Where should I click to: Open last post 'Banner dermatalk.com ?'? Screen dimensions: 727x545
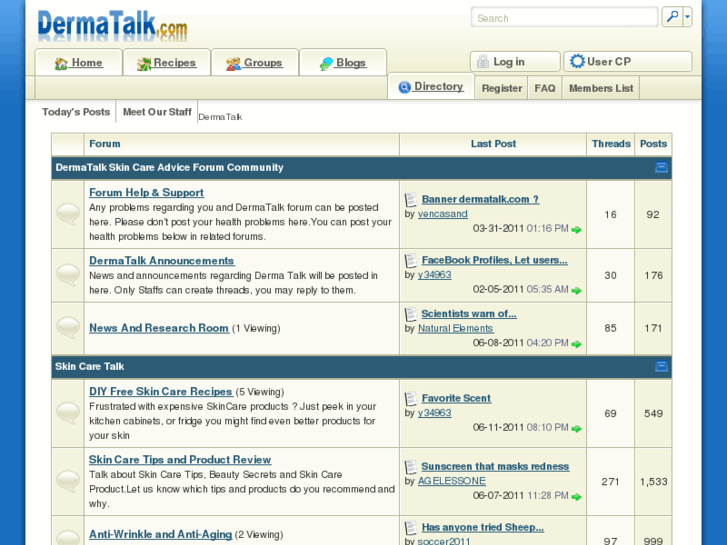(480, 199)
